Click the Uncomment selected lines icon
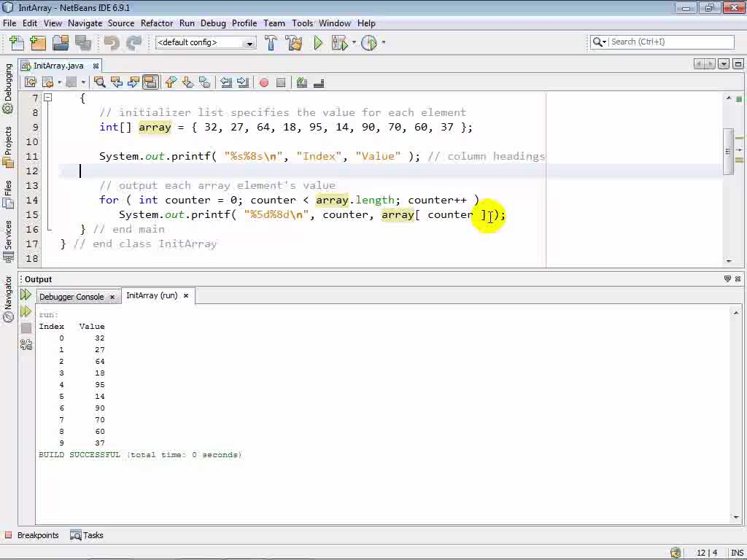 pos(319,83)
